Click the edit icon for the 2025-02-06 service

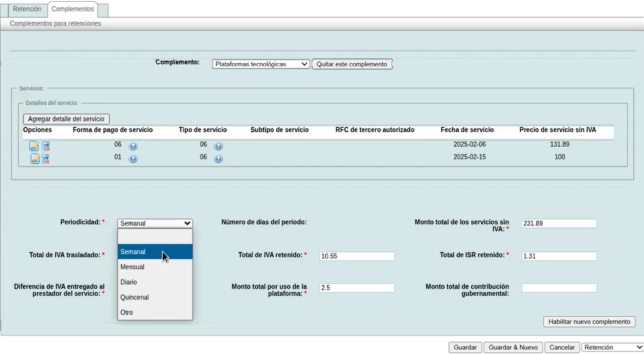tap(34, 146)
